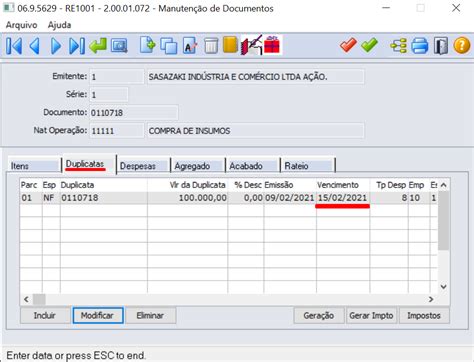Click the SASAZAKI INDÚSTRIA emitente name field

tap(255, 77)
